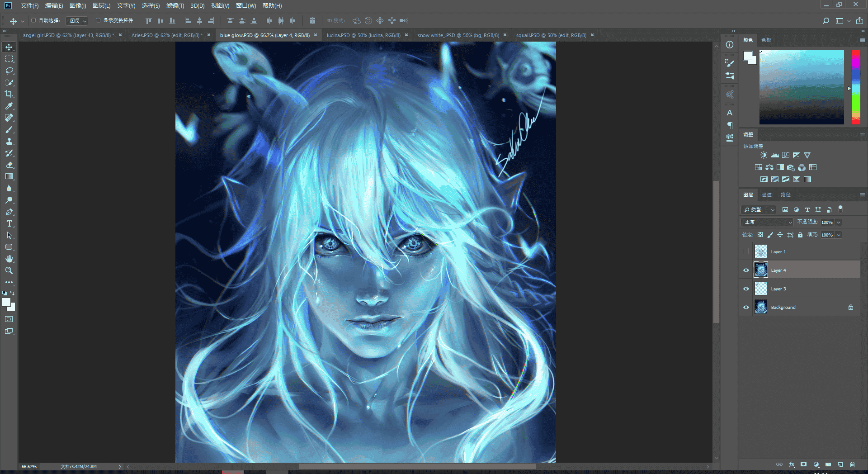The height and width of the screenshot is (474, 868).
Task: Click the zoom percentage field 66.67%
Action: click(29, 466)
